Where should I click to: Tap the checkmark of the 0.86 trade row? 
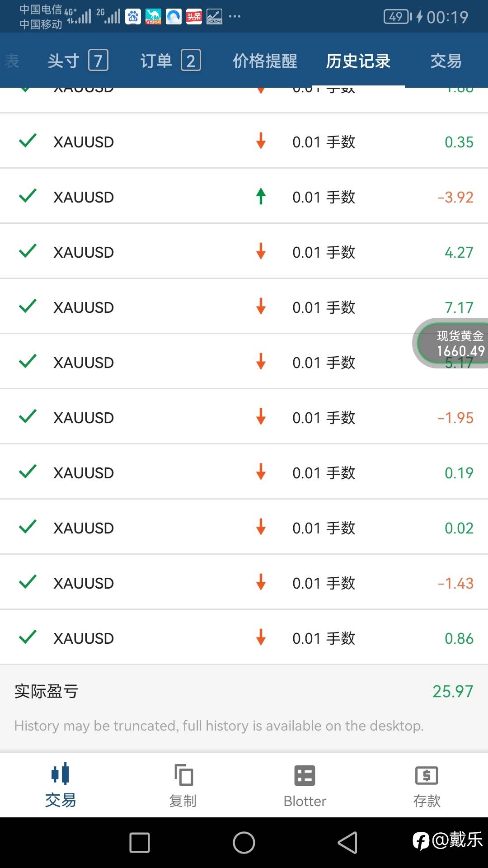[28, 637]
